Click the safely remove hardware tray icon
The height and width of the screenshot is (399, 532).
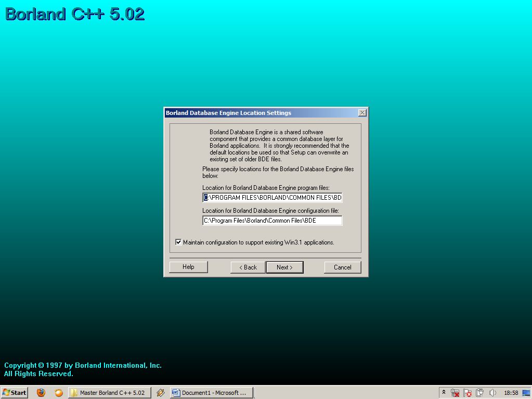[479, 393]
